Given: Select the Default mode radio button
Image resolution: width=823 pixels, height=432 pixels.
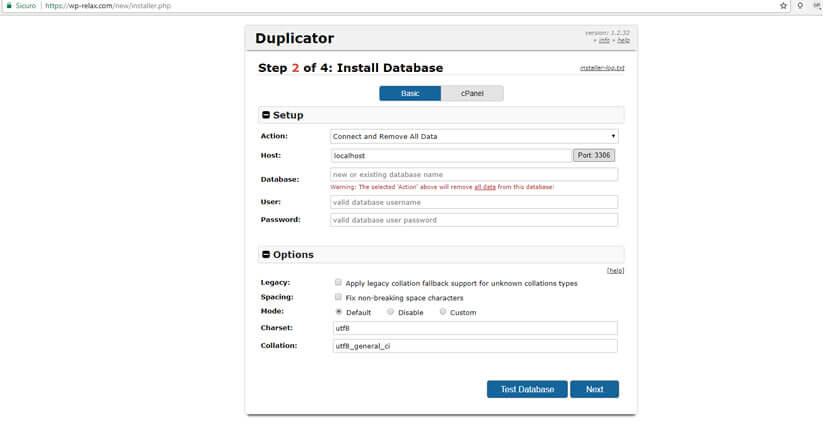Looking at the screenshot, I should click(339, 312).
